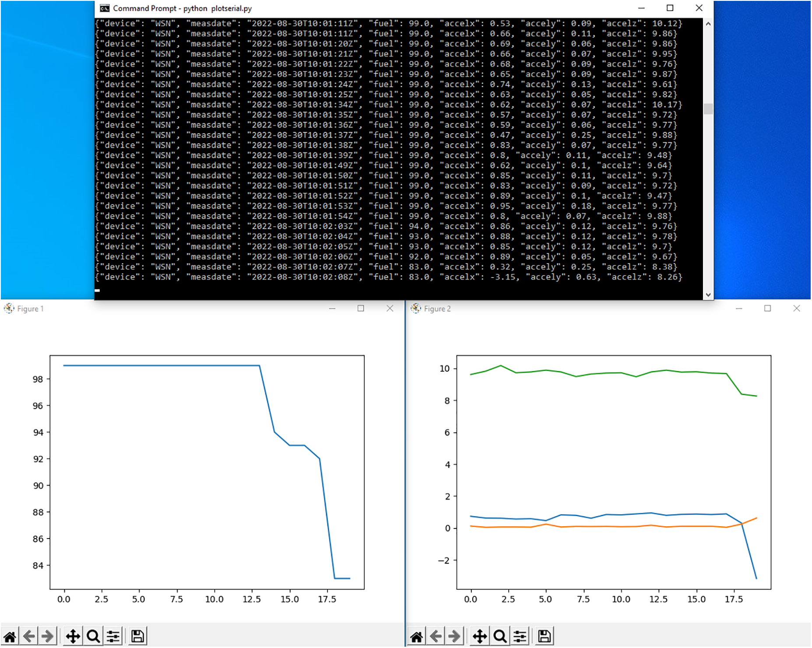
Task: Open Command Prompt system menu icon
Action: pos(105,8)
